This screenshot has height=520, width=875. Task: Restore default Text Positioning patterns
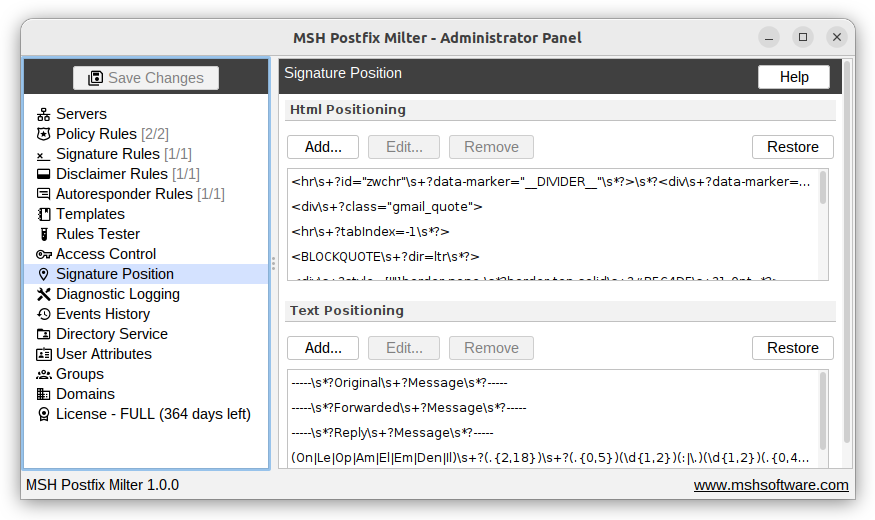point(792,348)
